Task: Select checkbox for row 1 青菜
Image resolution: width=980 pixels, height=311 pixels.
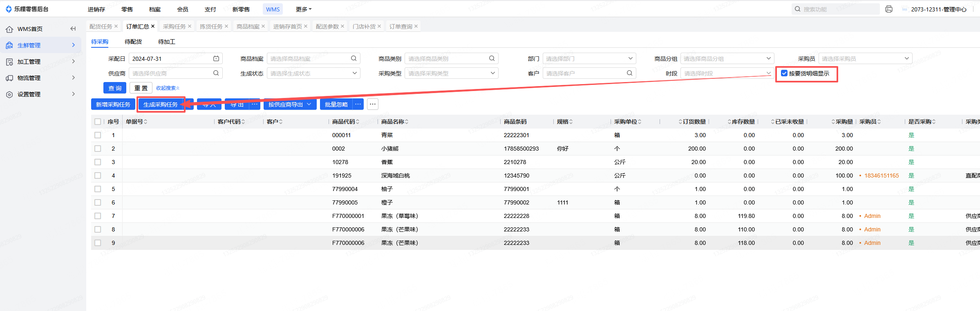Action: [x=98, y=135]
